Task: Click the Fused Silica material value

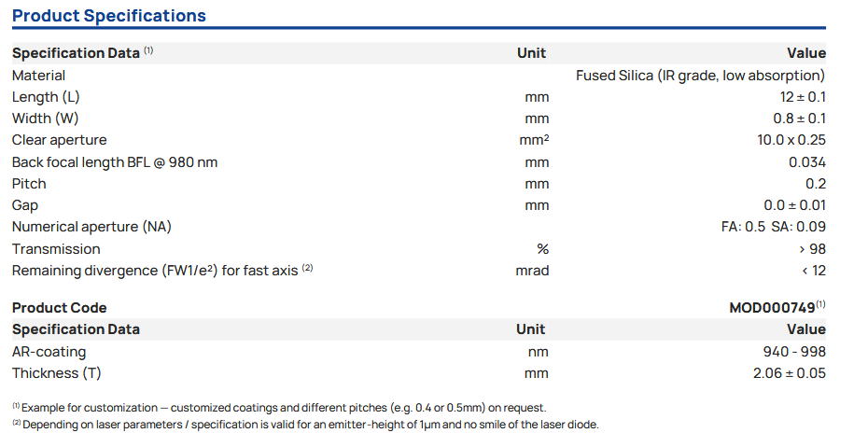Action: (700, 76)
